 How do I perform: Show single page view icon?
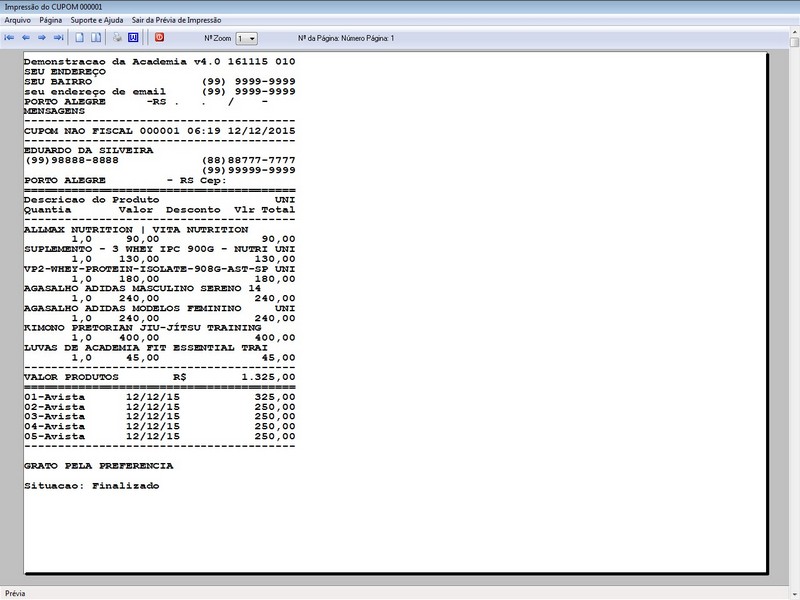tap(80, 38)
